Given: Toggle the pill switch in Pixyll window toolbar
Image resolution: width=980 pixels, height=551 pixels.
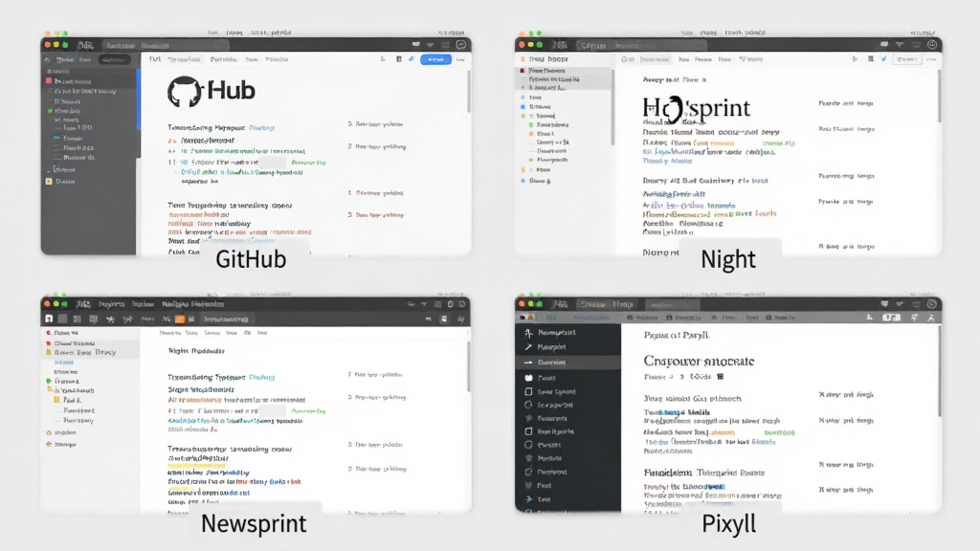Looking at the screenshot, I should (x=891, y=318).
